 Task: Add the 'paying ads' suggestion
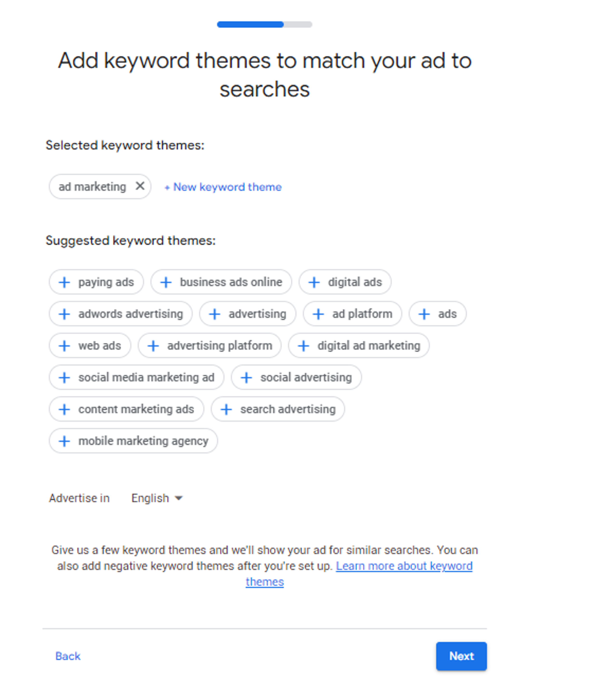click(96, 282)
